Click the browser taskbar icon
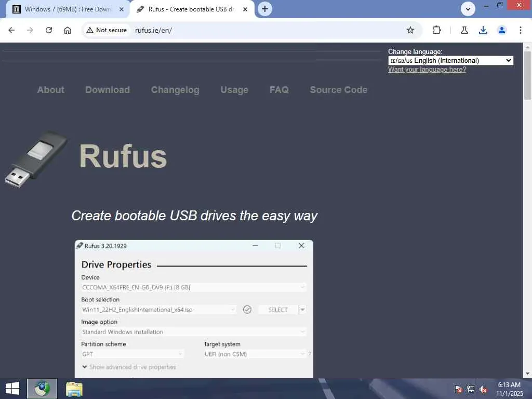This screenshot has width=532, height=399. [42, 389]
